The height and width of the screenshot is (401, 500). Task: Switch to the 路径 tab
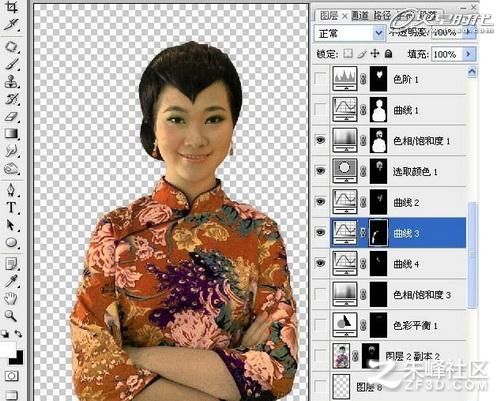click(381, 15)
